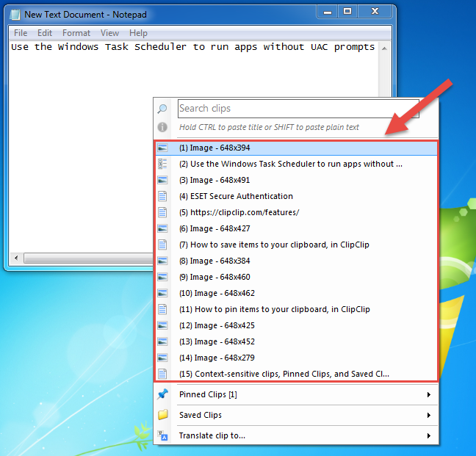
Task: Open Translate clip to... entry
Action: [296, 435]
